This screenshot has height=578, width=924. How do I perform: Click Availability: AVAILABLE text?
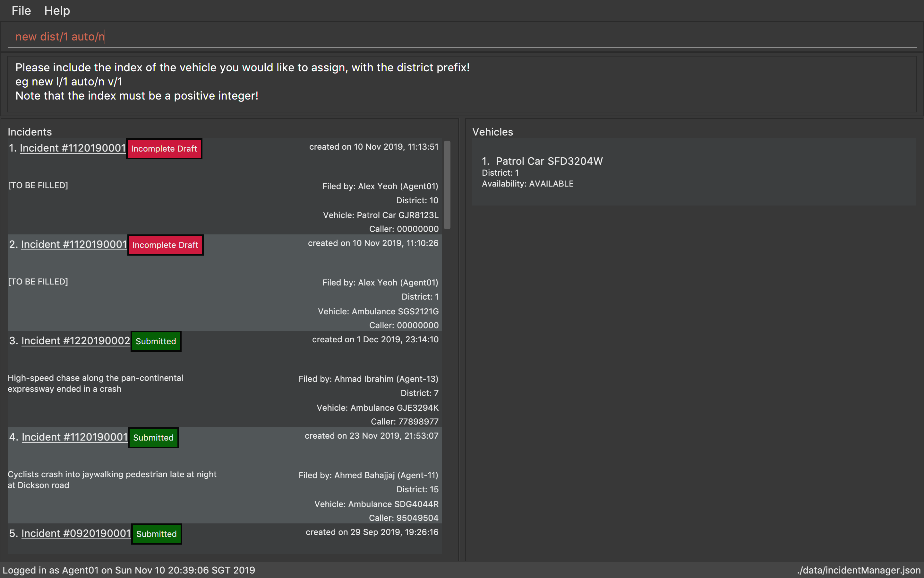pyautogui.click(x=528, y=184)
